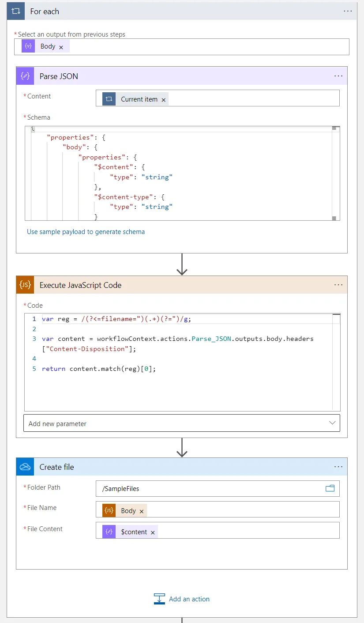The height and width of the screenshot is (623, 364).
Task: Open the Create file ellipsis menu
Action: point(338,467)
